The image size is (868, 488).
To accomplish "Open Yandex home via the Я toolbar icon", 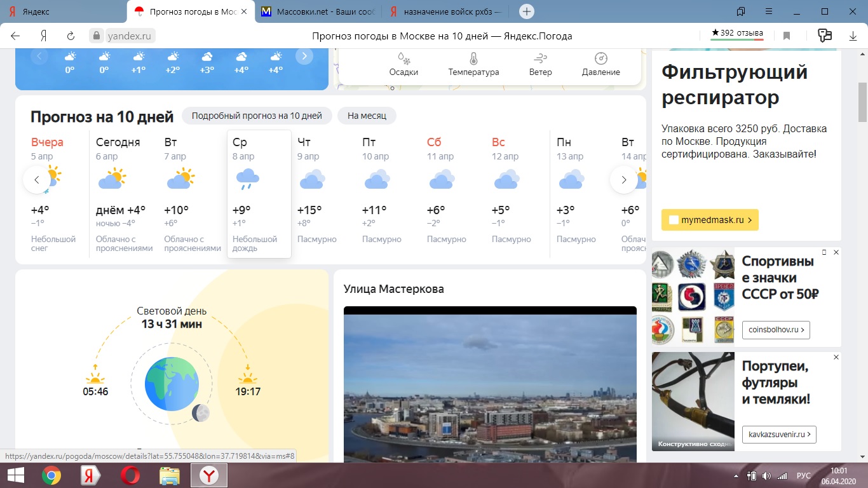I will point(44,36).
